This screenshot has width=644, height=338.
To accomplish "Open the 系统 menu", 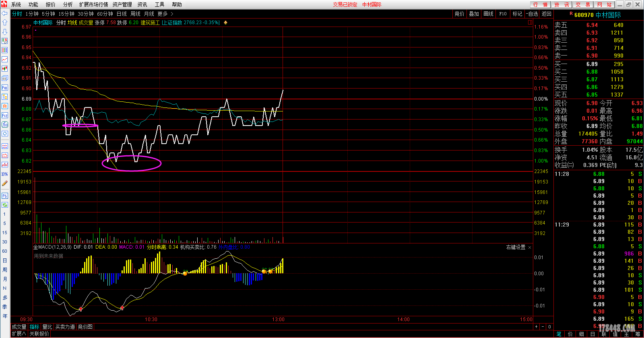I will pos(16,4).
